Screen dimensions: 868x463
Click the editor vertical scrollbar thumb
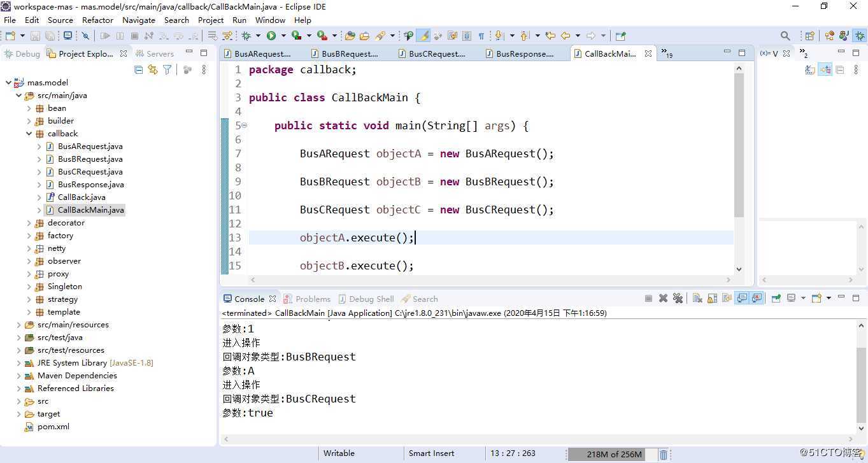[x=739, y=145]
